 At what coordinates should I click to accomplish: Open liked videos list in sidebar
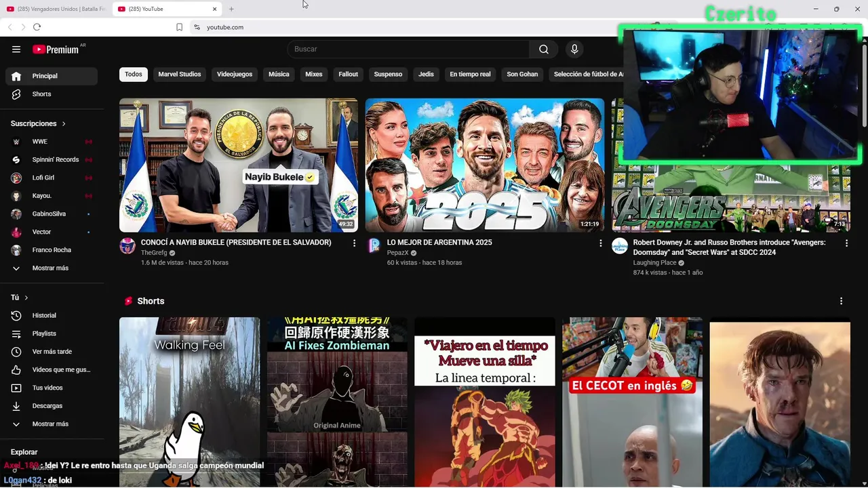[51, 370]
